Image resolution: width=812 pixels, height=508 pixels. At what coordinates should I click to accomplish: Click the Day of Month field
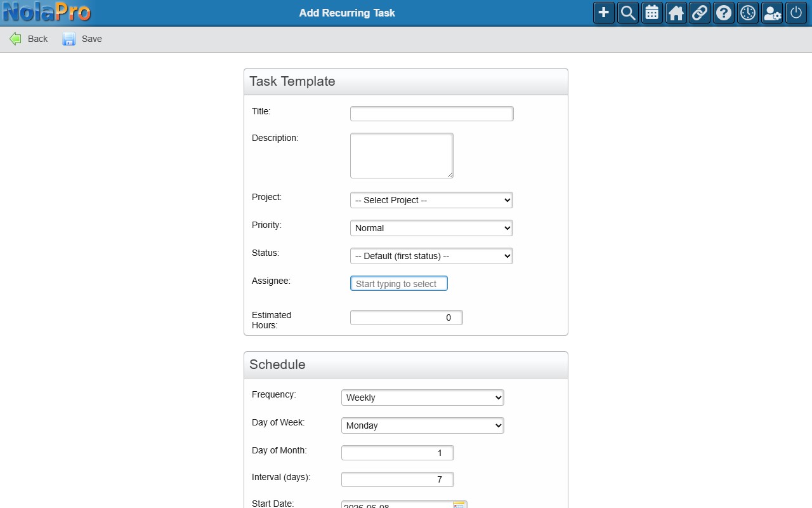tap(398, 453)
